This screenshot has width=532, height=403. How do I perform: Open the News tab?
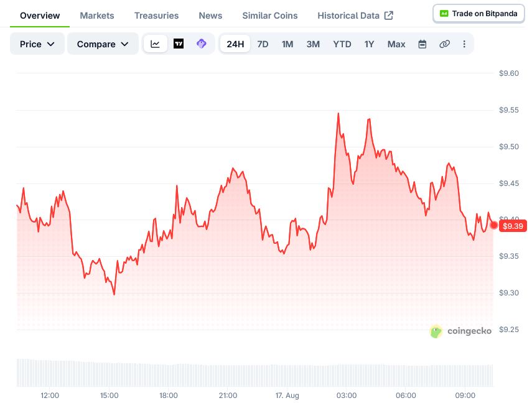coord(210,16)
